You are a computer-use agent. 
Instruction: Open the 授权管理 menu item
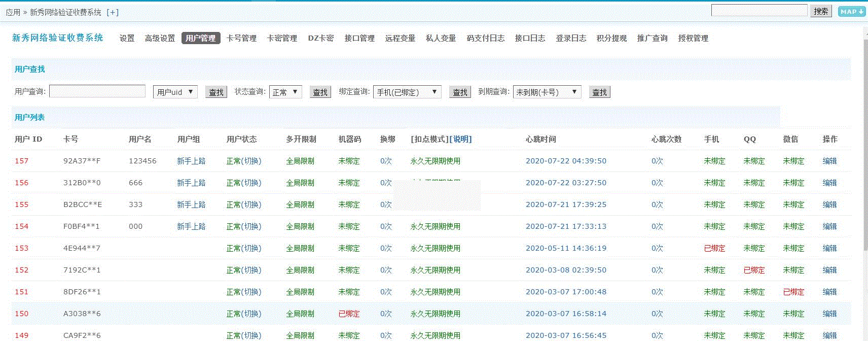tap(693, 38)
